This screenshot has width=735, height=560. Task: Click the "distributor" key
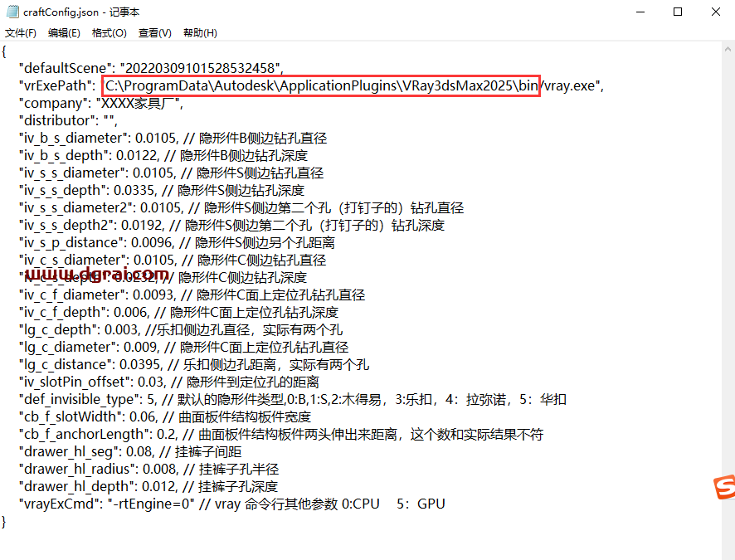click(56, 120)
